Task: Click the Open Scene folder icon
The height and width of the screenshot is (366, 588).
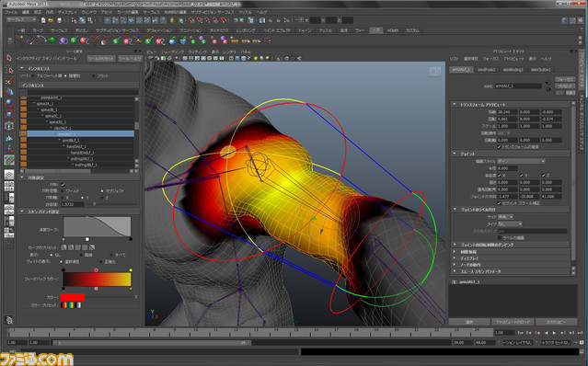Action: 51,20
